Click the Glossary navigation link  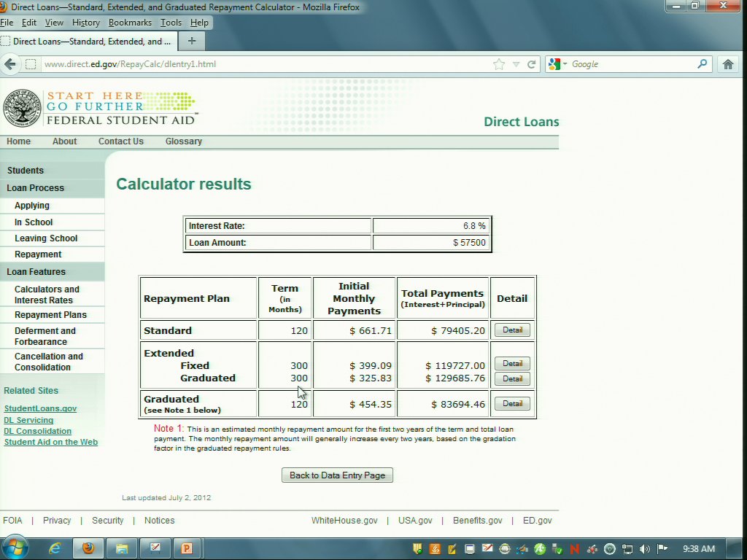(183, 141)
